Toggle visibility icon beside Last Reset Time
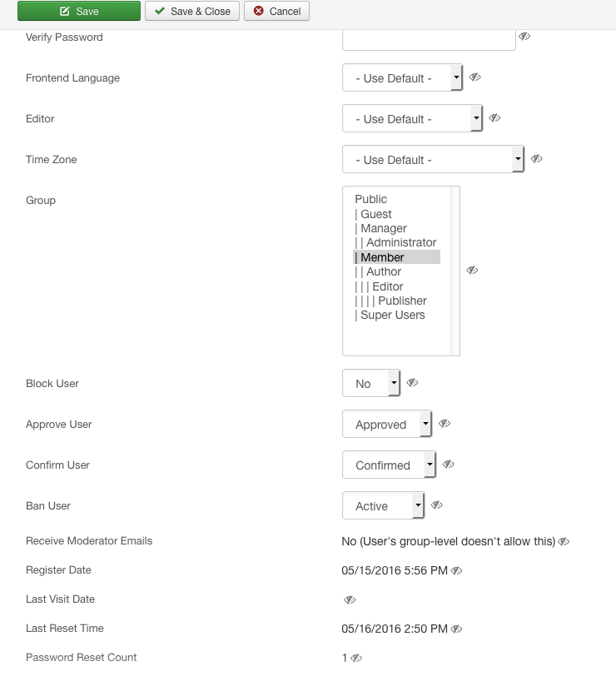Screen dimensions: 616x676 click(x=457, y=629)
